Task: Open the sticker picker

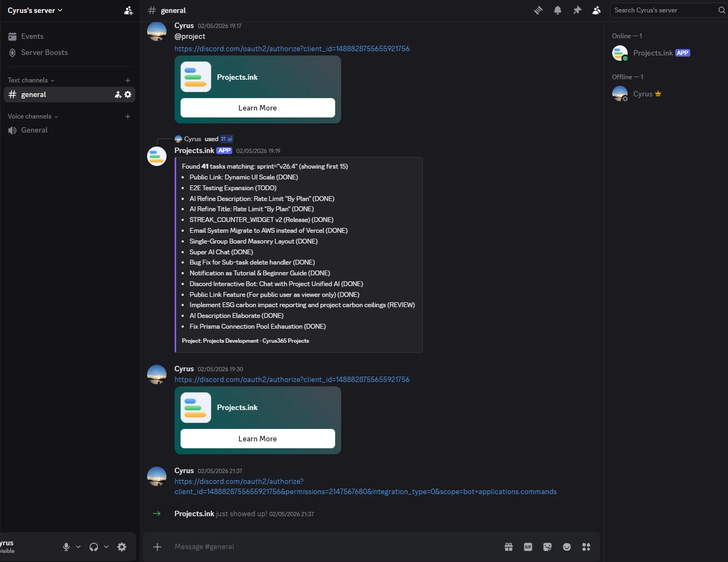Action: 547,547
